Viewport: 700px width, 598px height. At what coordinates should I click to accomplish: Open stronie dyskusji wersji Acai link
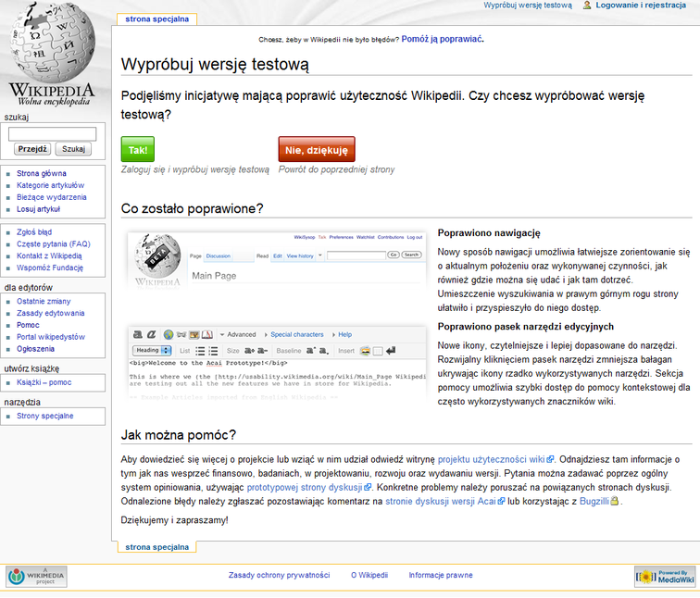pos(445,502)
